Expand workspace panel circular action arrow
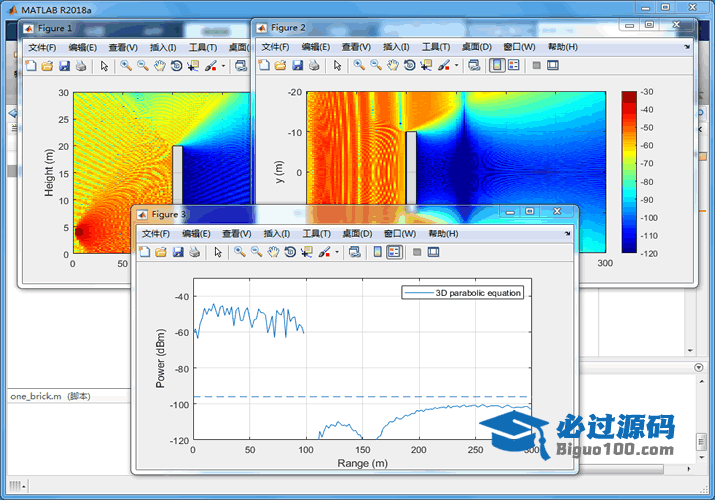This screenshot has height=500, width=715. pyautogui.click(x=699, y=367)
